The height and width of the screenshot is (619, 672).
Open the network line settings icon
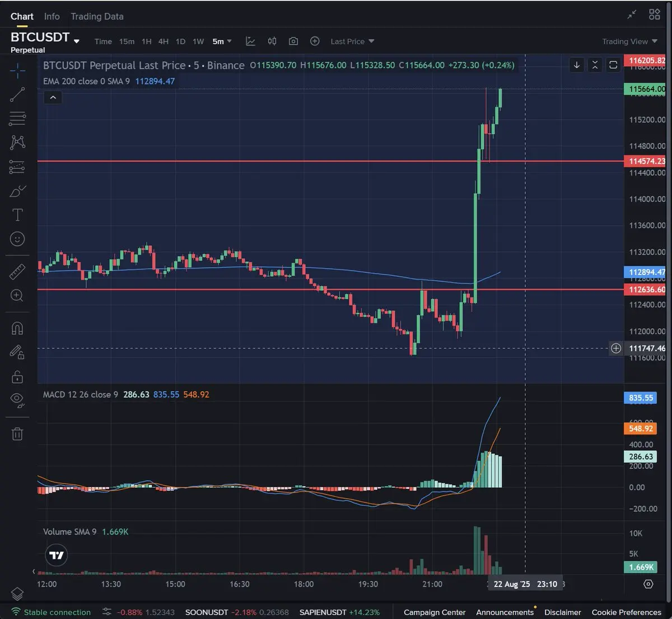(107, 612)
